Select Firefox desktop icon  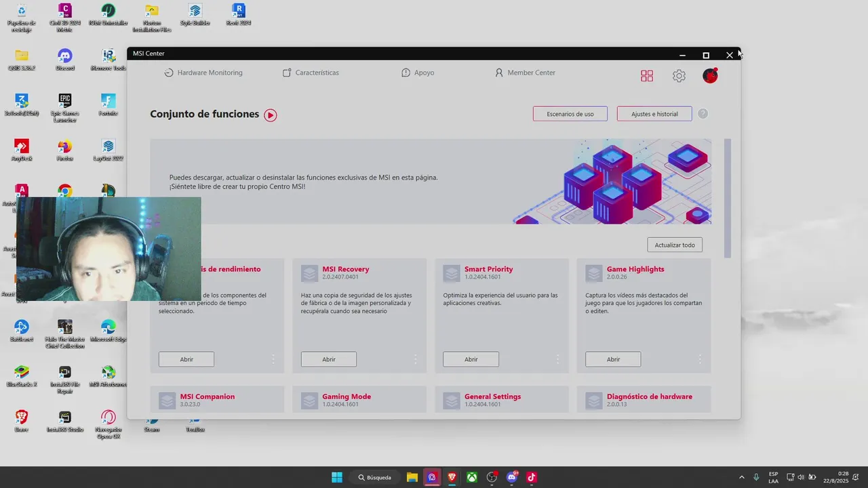pos(65,150)
